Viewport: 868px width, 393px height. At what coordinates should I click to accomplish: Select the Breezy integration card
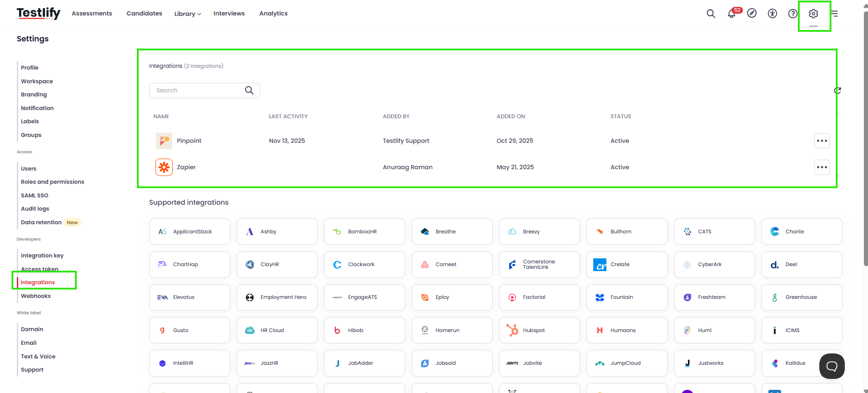coord(540,232)
